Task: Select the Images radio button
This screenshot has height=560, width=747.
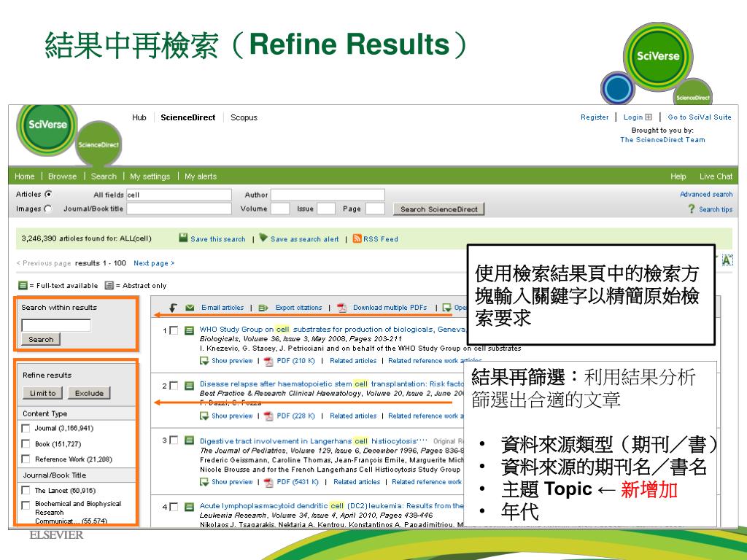Action: coord(48,209)
